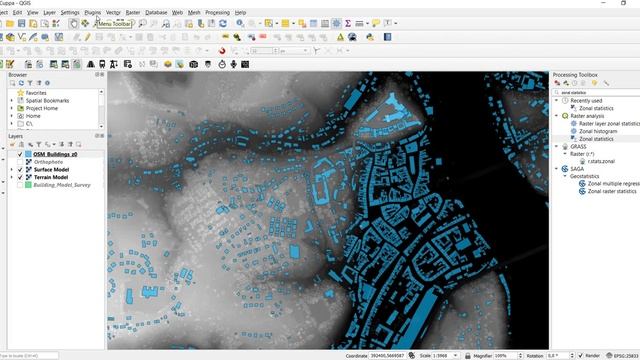
Task: Collapse the SAGA toolbox group
Action: [x=557, y=169]
